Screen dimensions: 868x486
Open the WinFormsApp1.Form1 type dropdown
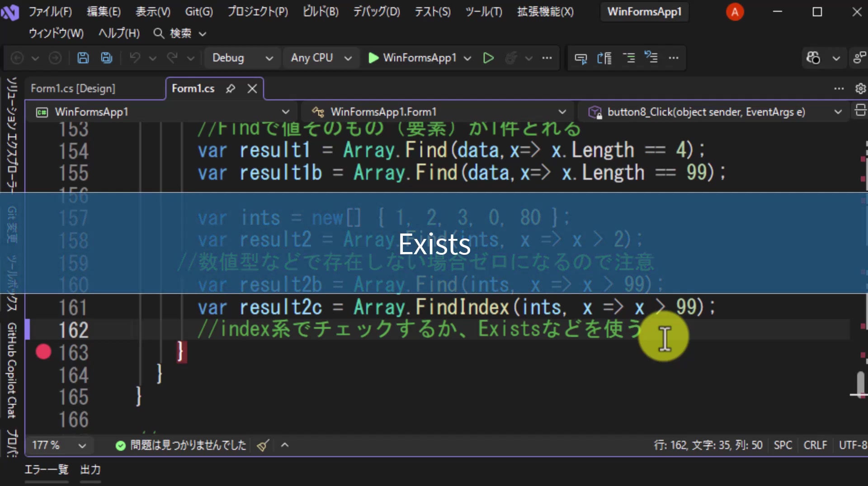439,112
